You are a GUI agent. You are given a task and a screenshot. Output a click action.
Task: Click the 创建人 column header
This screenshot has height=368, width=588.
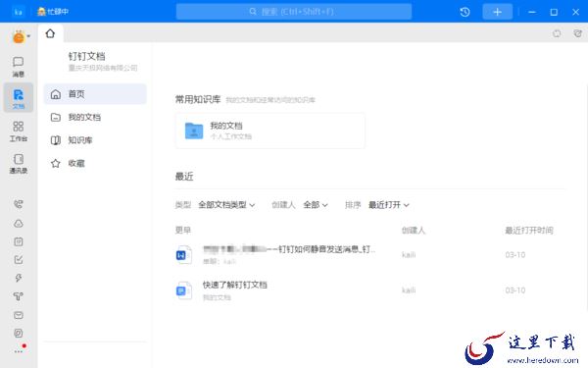[414, 231]
